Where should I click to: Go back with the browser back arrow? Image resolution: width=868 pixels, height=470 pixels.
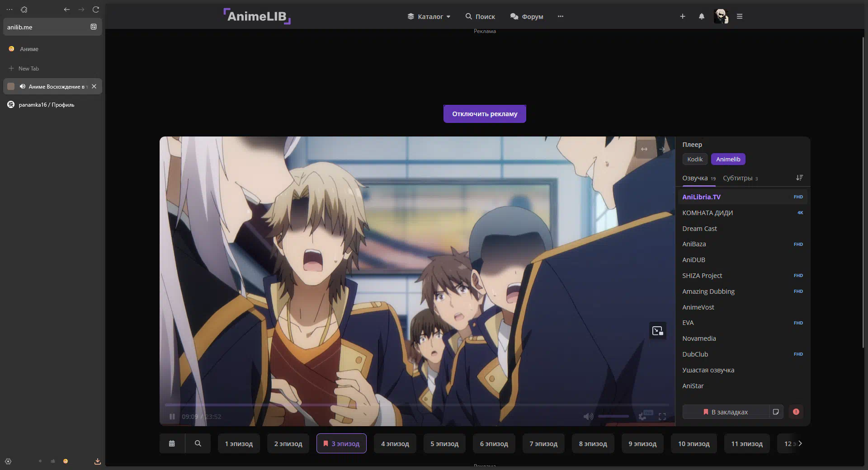67,9
